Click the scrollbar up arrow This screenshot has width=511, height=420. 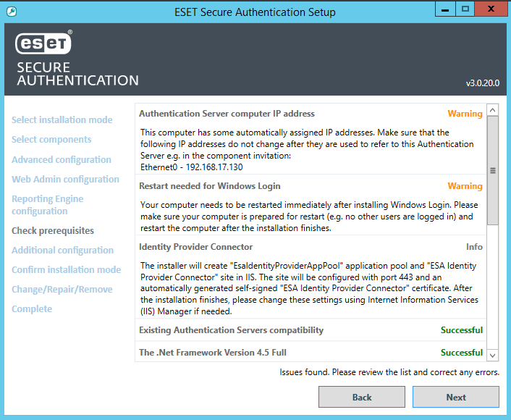click(x=492, y=110)
